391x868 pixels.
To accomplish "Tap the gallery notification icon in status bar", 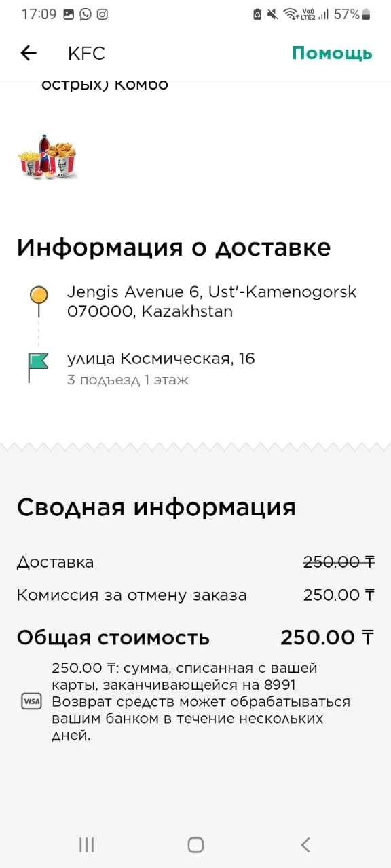I will point(69,14).
